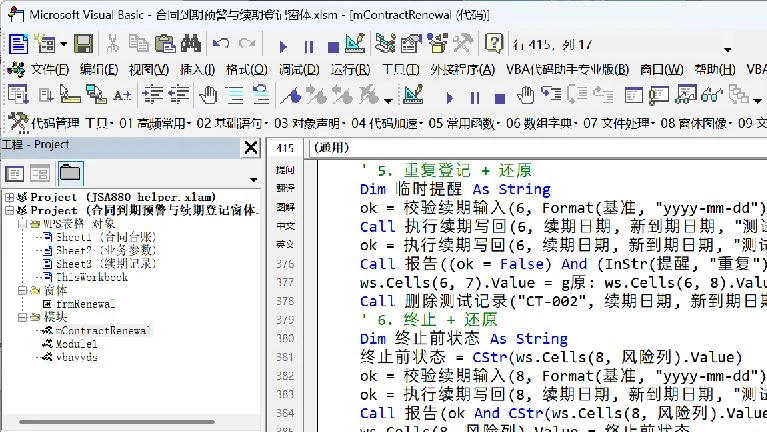Open the 01 高频常用 toolbar dropdown
Viewport: 767px width, 432px height.
[156, 123]
